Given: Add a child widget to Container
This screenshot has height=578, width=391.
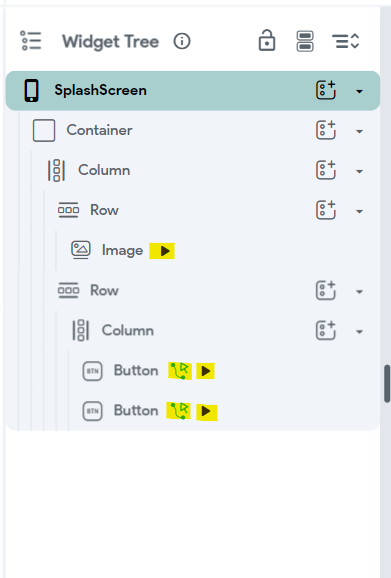Looking at the screenshot, I should pos(326,130).
